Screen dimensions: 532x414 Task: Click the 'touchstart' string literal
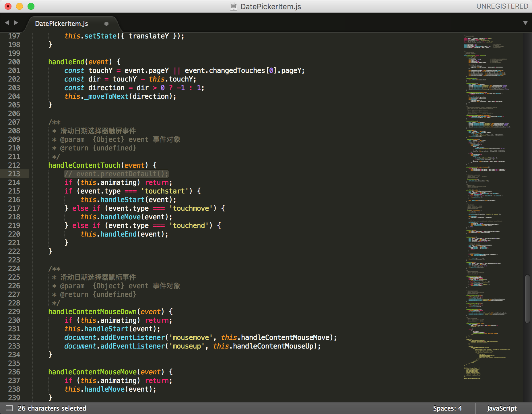pos(165,191)
